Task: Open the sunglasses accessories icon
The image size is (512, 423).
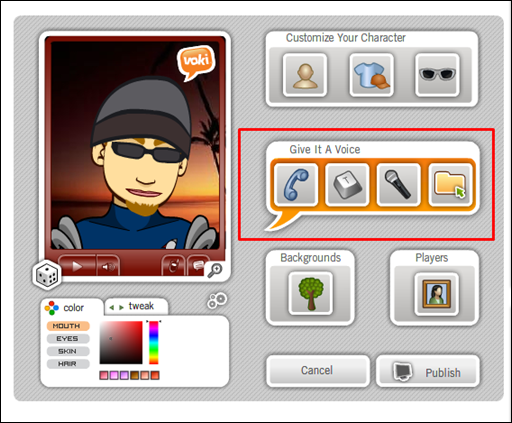Action: point(437,75)
